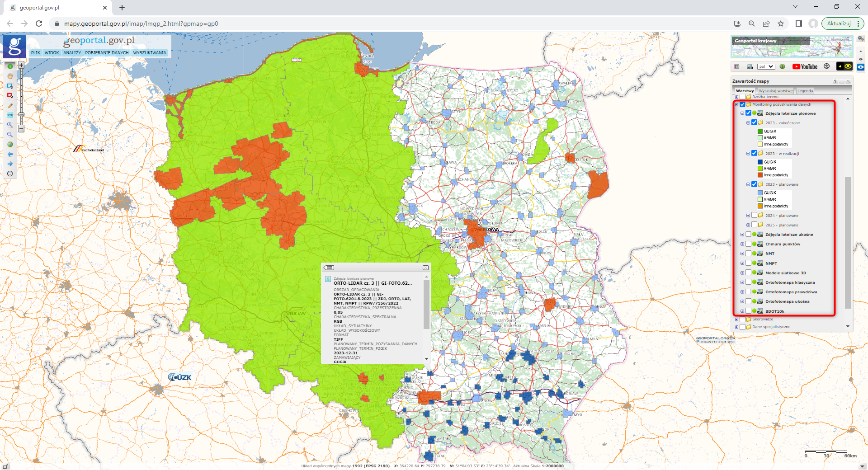
Task: Click the Aktualizuj browser button
Action: point(839,23)
